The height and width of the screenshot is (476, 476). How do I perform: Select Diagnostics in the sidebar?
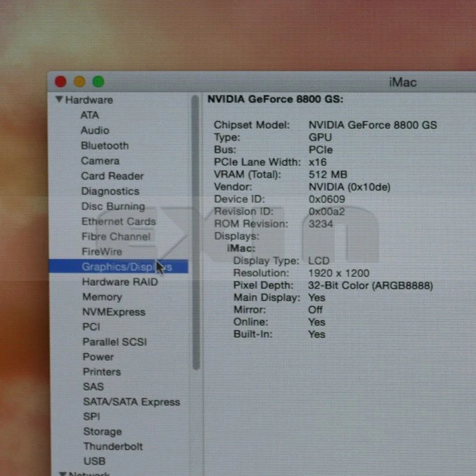tap(110, 191)
